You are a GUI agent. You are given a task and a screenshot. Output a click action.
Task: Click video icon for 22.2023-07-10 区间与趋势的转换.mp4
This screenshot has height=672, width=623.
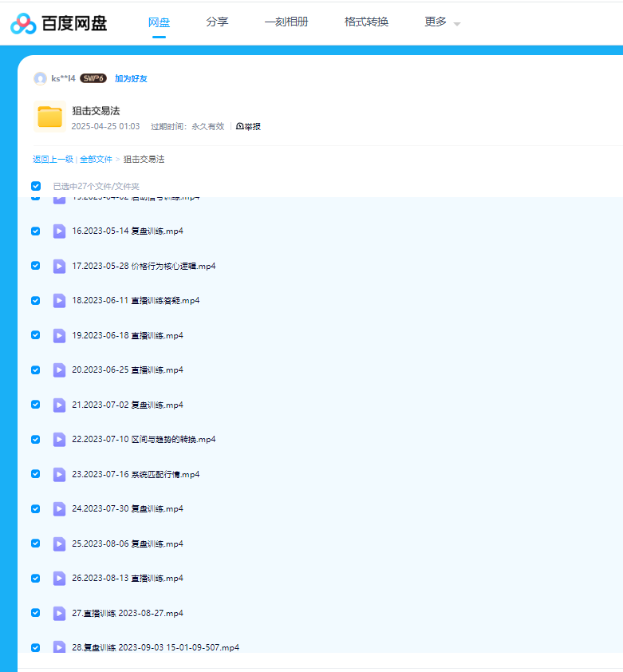pos(59,440)
